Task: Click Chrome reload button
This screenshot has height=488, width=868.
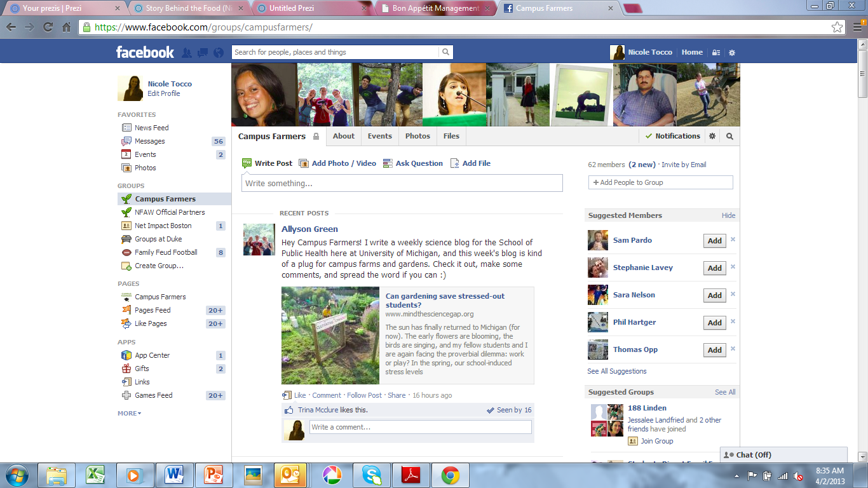Action: coord(48,27)
